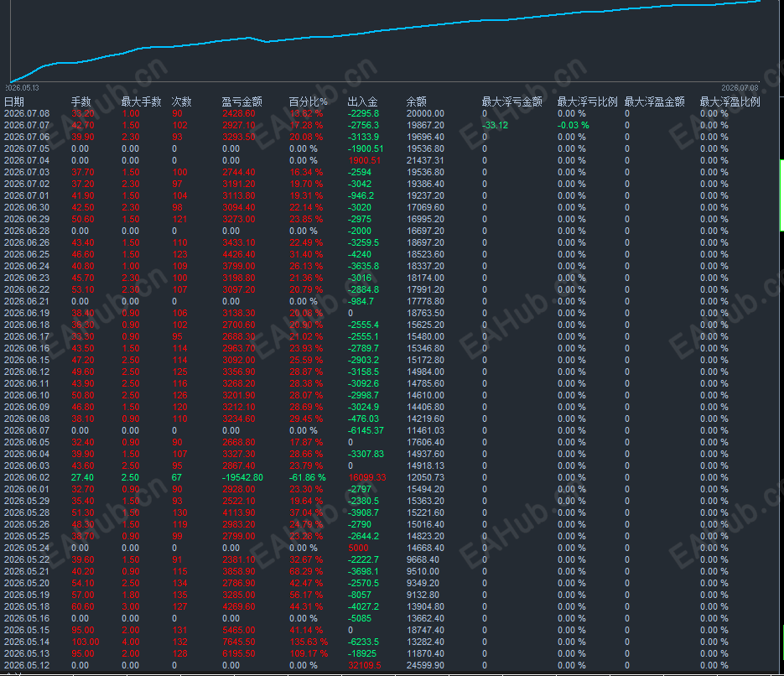This screenshot has height=676, width=784.
Task: Click the -19542.80 loss amount cell
Action: coord(242,477)
